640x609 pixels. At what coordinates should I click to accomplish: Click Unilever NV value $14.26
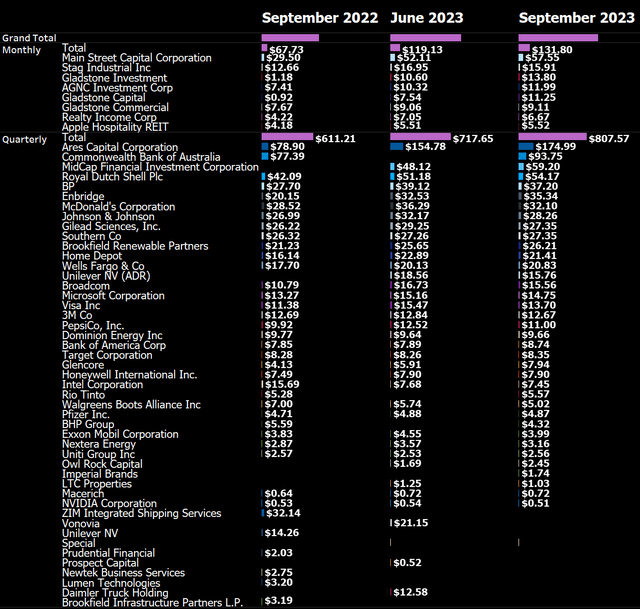click(282, 533)
